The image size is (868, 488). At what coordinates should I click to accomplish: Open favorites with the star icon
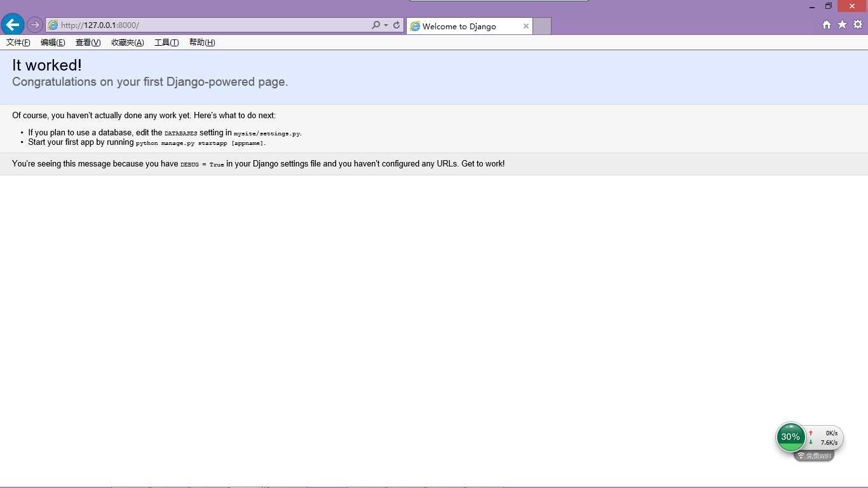[842, 24]
